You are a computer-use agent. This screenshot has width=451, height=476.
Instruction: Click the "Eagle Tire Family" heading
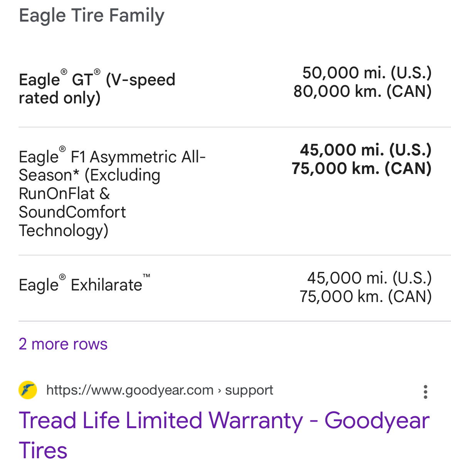pyautogui.click(x=91, y=16)
